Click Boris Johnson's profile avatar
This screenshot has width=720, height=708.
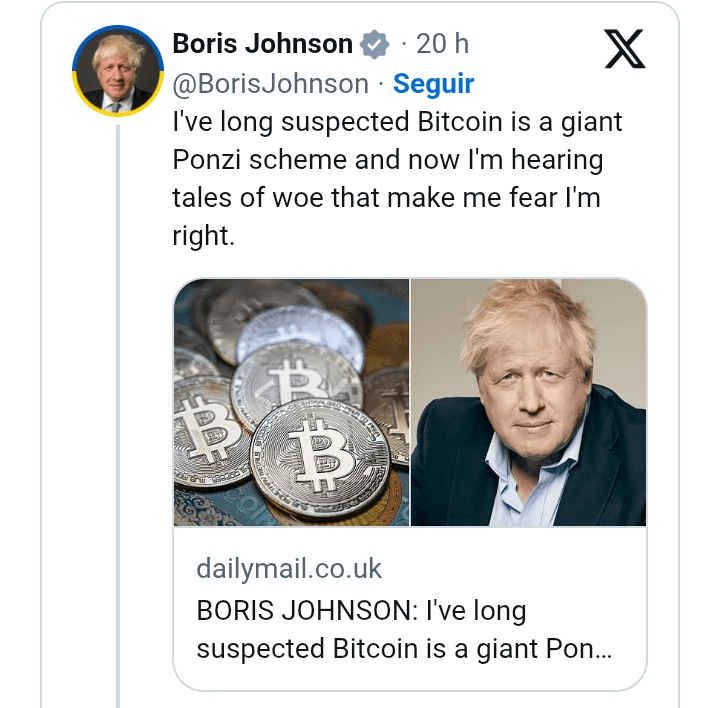tap(118, 70)
